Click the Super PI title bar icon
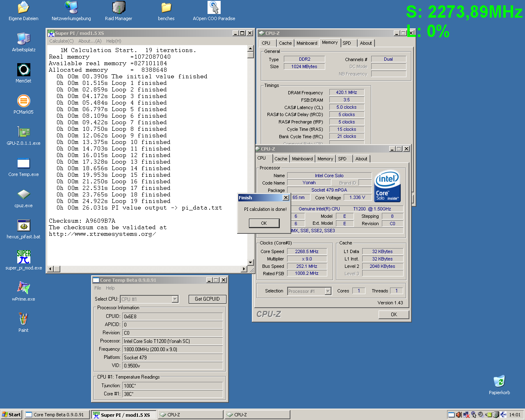Screen dimensions: 525x420 coord(51,33)
